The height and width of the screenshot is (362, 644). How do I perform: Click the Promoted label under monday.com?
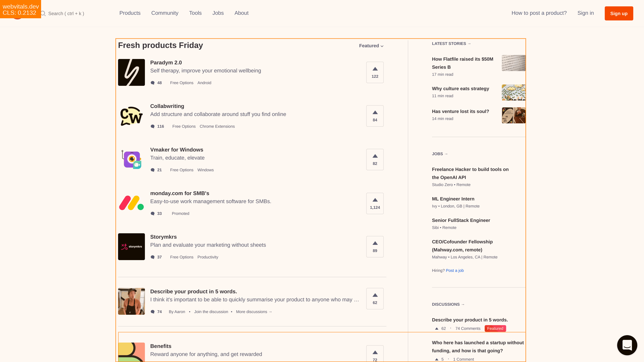tap(180, 214)
